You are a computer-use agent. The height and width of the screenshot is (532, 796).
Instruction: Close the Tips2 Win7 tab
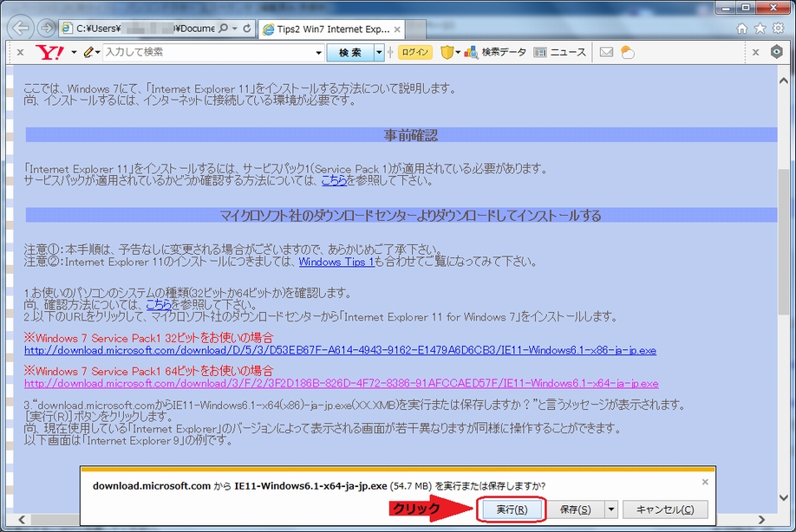397,29
